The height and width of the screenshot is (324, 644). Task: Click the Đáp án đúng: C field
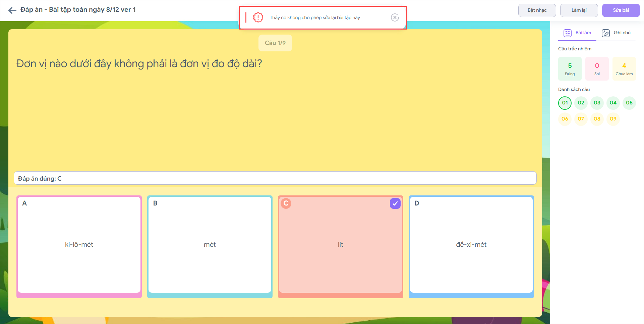tap(275, 178)
